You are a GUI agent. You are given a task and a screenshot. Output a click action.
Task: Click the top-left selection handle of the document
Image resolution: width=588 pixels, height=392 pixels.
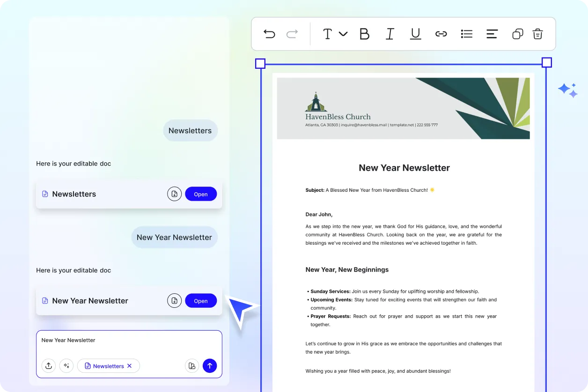tap(260, 63)
